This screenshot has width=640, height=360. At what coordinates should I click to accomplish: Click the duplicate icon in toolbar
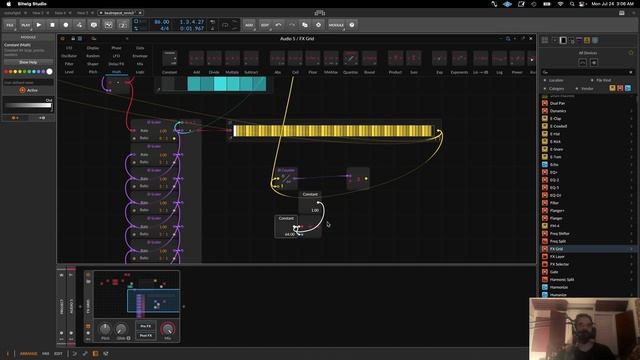click(305, 25)
